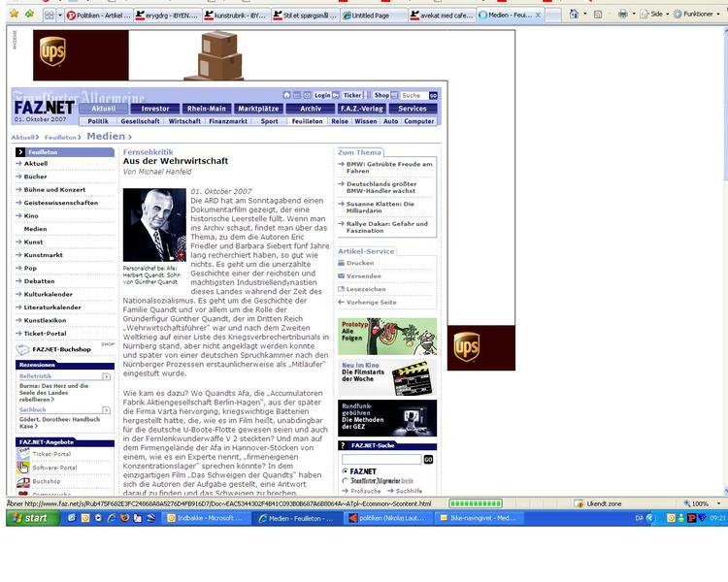Image resolution: width=728 pixels, height=582 pixels.
Task: Click the GO button in FAZ.NET-Suche box
Action: (x=428, y=460)
